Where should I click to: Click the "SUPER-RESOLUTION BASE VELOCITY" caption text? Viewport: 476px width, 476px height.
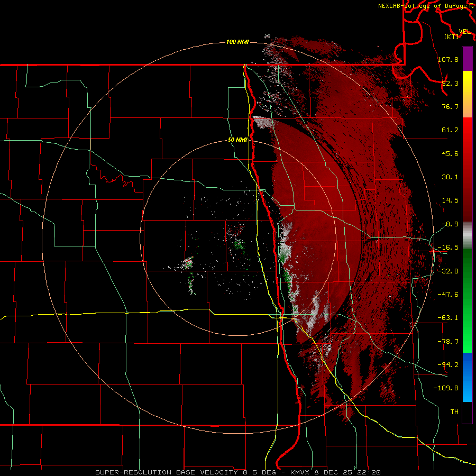[167, 472]
